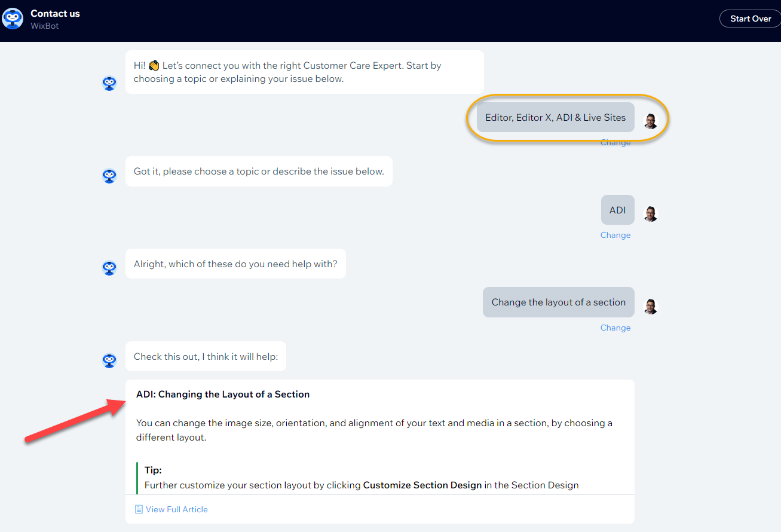Click the user avatar beside the circled response
The height and width of the screenshot is (532, 781).
pyautogui.click(x=650, y=121)
